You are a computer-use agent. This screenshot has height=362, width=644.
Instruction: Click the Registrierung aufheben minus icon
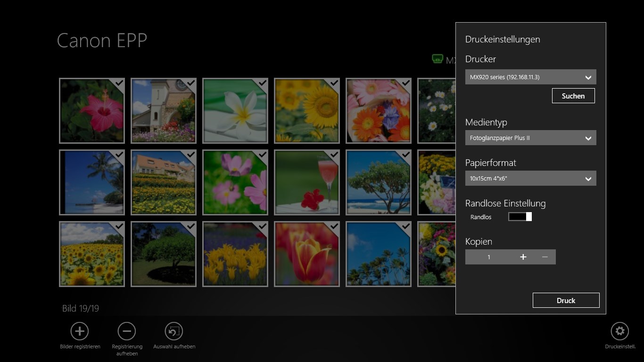(x=126, y=331)
